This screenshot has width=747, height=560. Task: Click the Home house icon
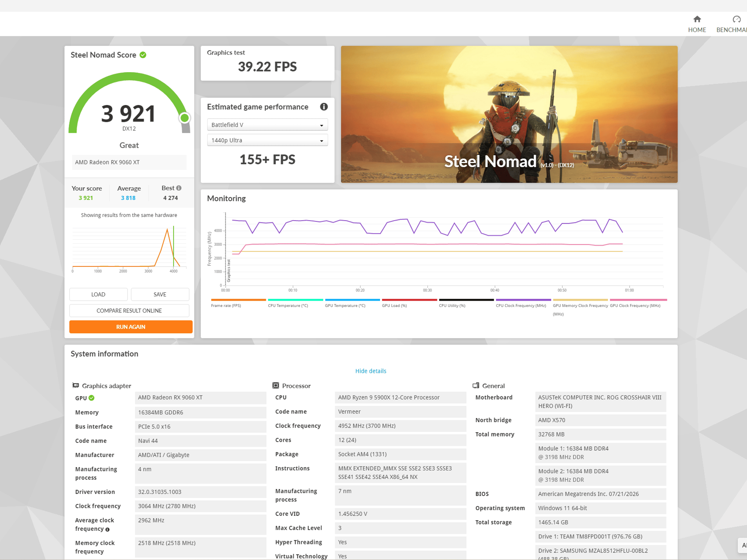coord(697,19)
